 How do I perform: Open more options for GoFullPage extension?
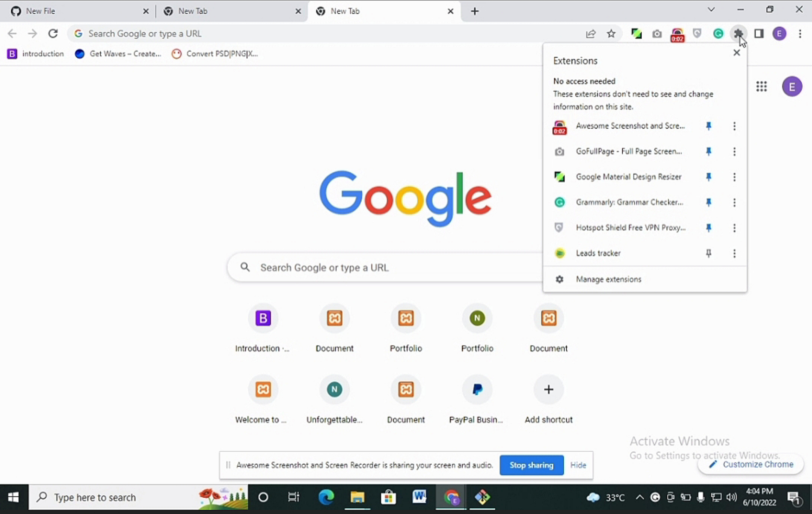tap(734, 151)
